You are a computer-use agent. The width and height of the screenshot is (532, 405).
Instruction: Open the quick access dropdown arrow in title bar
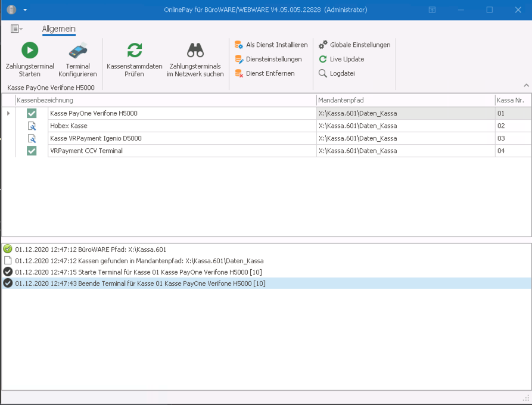[25, 10]
